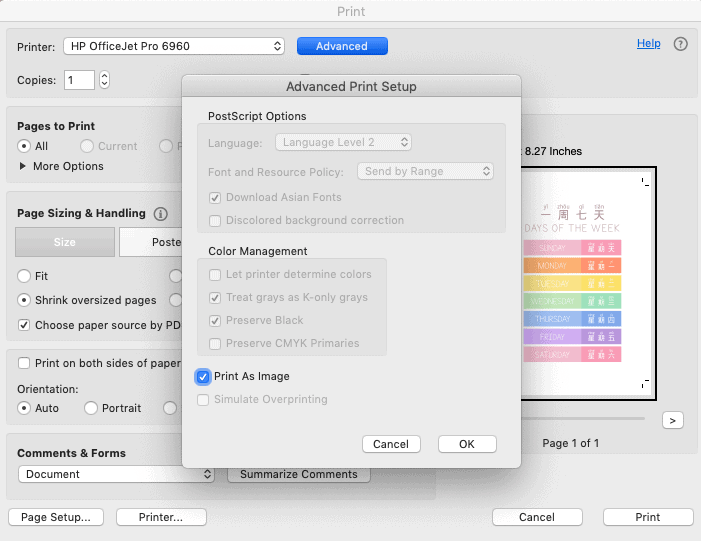
Task: Uncheck the Print As Image checkbox
Action: point(203,377)
